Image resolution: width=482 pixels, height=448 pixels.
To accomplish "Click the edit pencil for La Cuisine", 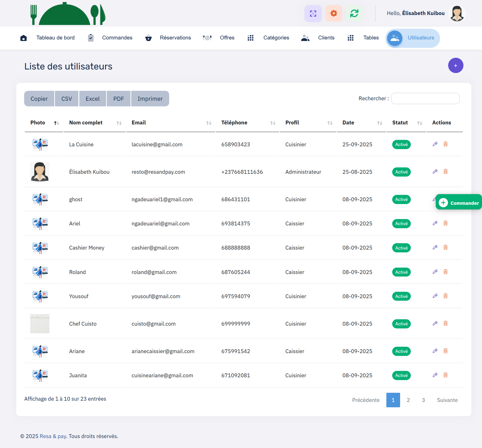I will click(x=435, y=144).
